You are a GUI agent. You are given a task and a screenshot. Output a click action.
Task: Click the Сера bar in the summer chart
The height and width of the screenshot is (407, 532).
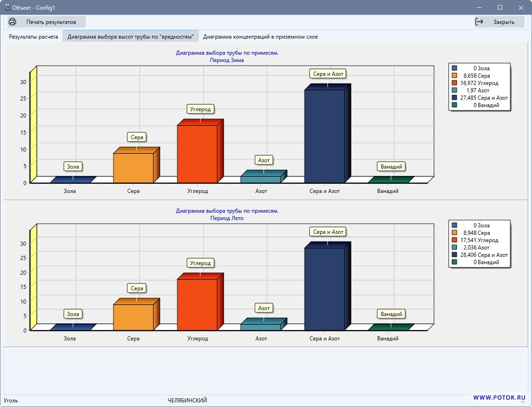[133, 317]
